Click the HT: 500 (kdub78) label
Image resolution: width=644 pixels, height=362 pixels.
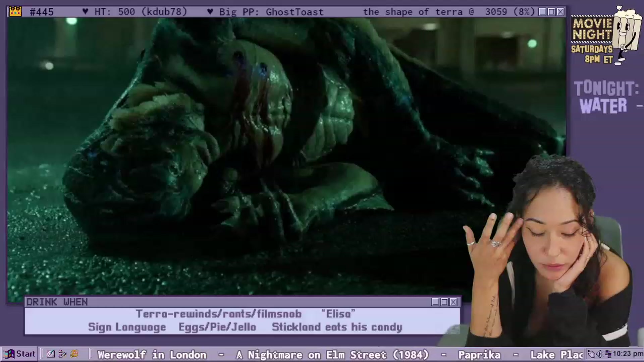(x=141, y=12)
